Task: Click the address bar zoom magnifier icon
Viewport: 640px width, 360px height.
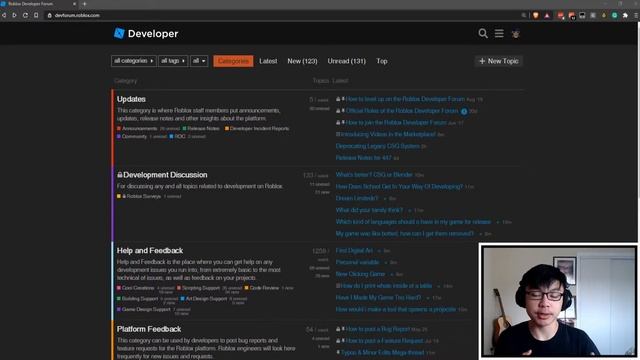Action: click(x=524, y=15)
